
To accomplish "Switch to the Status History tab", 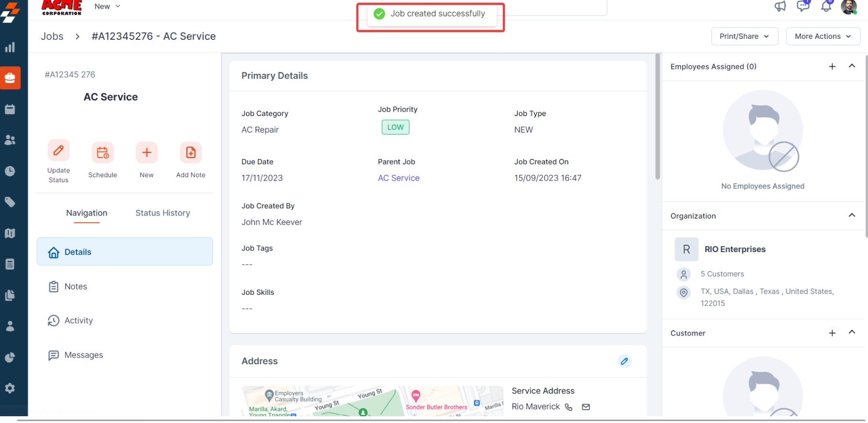I will (x=163, y=213).
